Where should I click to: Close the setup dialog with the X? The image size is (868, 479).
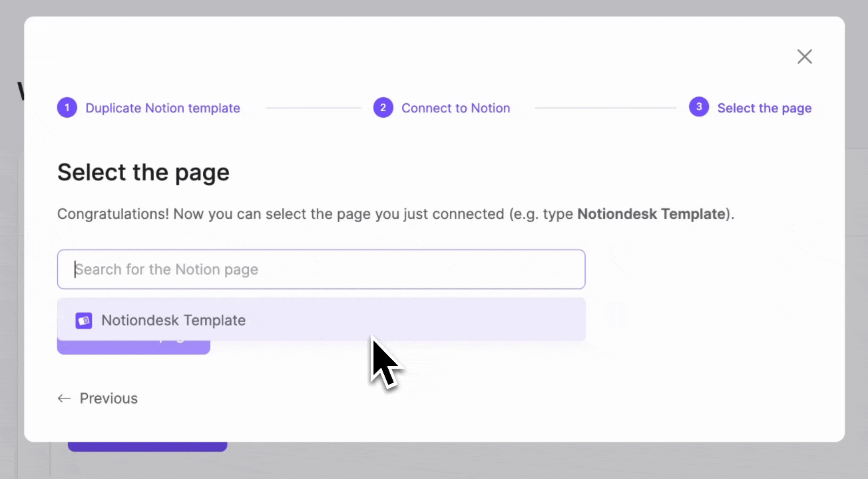pyautogui.click(x=805, y=57)
